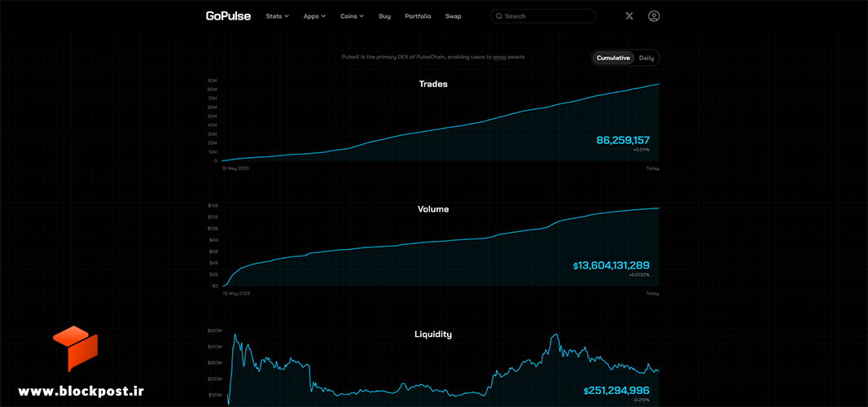Open the X (Twitter) icon link
Screen dimensions: 868x407
(629, 16)
